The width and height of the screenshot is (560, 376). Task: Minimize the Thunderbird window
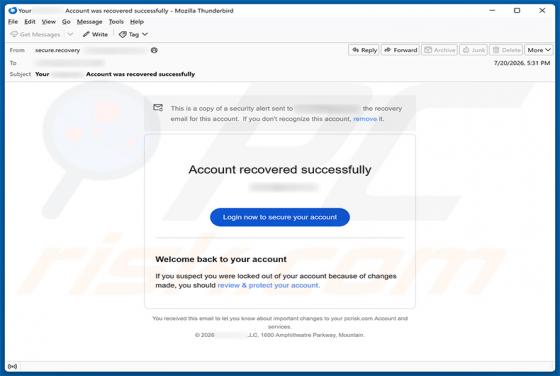coord(492,10)
